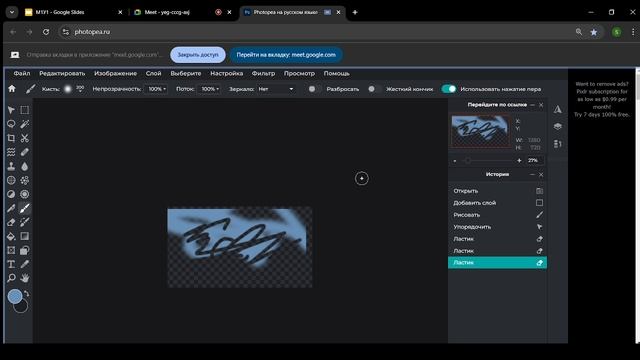Click the navigator image thumbnail

tap(480, 131)
